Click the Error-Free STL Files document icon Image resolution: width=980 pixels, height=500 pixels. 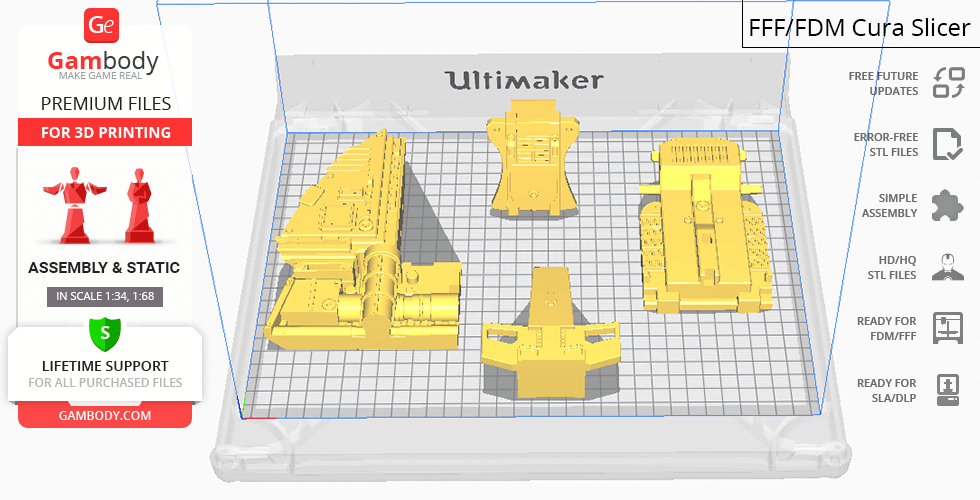click(947, 144)
